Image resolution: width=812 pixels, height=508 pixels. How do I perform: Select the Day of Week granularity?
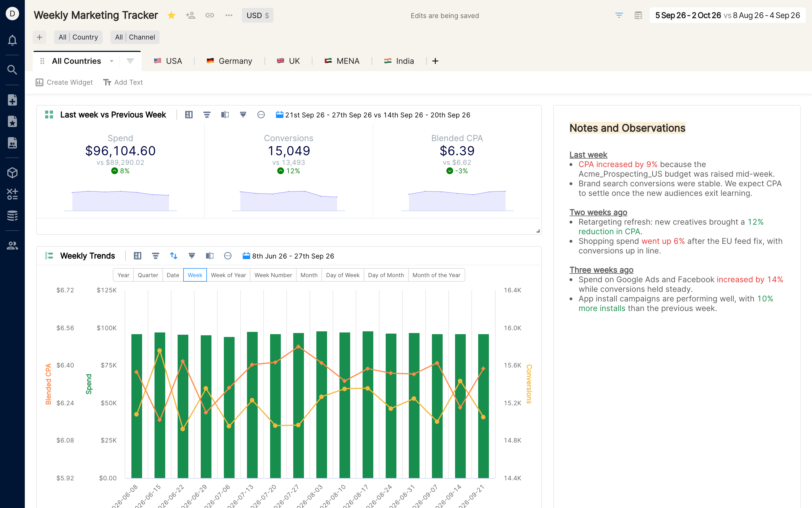pos(343,275)
